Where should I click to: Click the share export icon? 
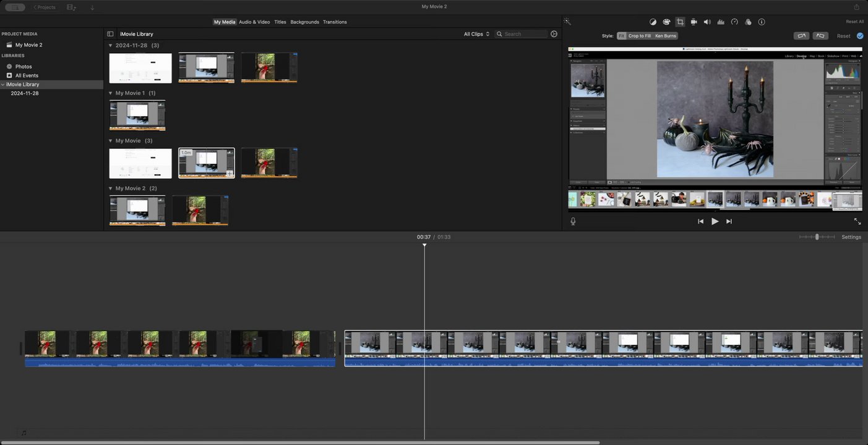(x=857, y=7)
